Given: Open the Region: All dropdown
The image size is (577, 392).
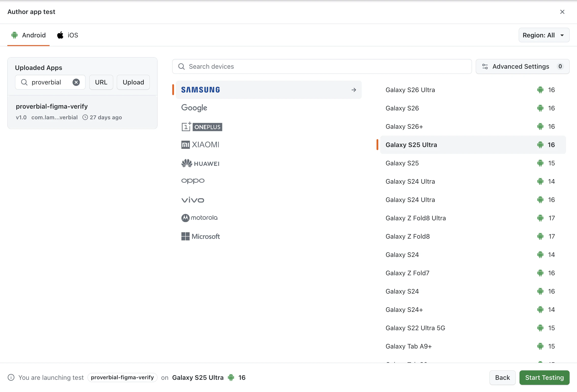Looking at the screenshot, I should (544, 35).
